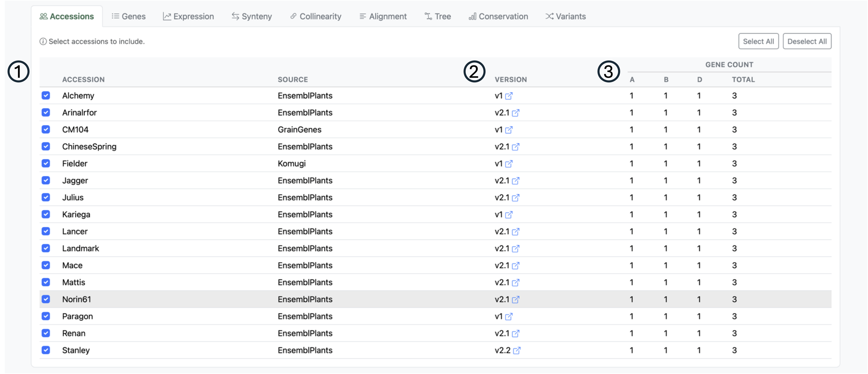View the Conservation tab
The height and width of the screenshot is (374, 868).
pos(498,16)
